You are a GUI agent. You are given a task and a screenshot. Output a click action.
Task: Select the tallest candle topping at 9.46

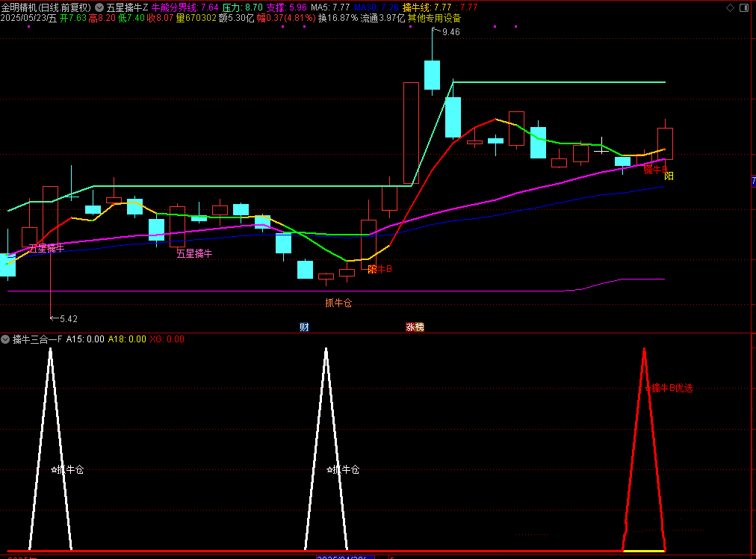pos(432,75)
